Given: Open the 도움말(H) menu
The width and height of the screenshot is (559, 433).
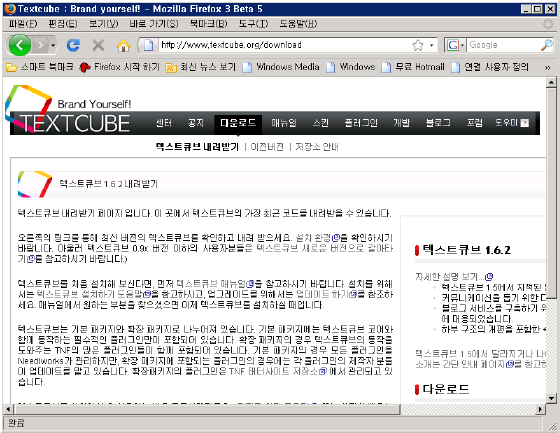Looking at the screenshot, I should [298, 24].
